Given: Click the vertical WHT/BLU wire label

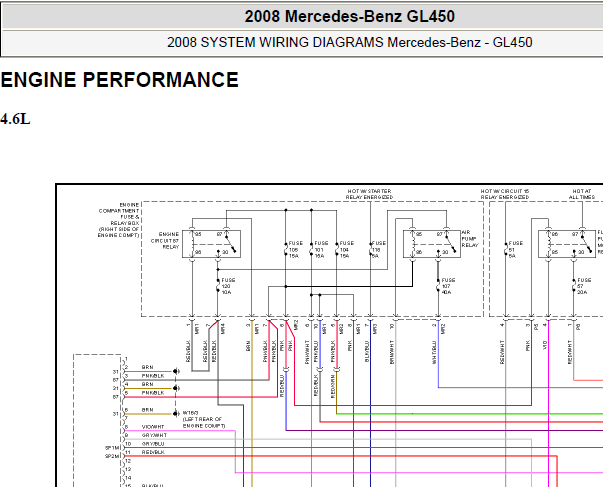Looking at the screenshot, I should point(434,352).
